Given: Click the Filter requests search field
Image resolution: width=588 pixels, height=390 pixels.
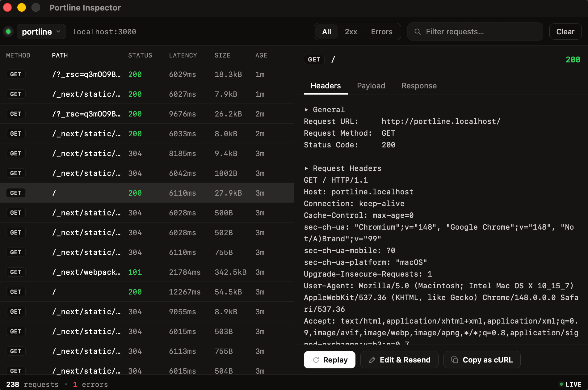Looking at the screenshot, I should pyautogui.click(x=475, y=32).
